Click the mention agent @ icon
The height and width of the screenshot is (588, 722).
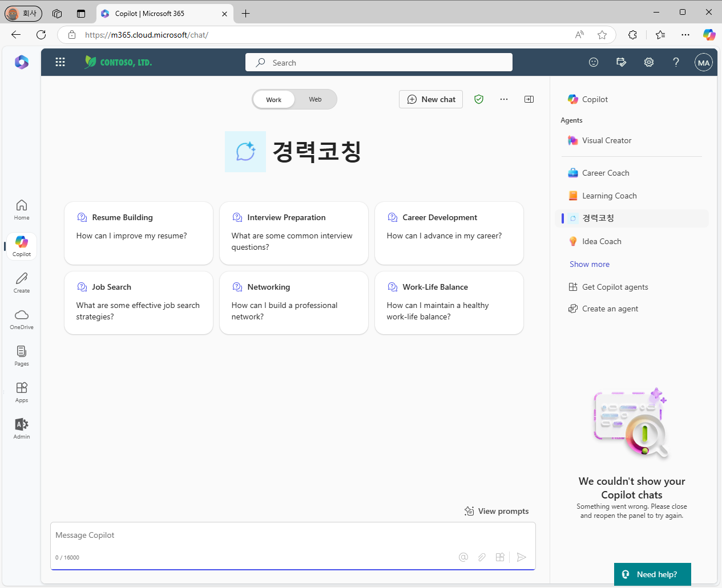pyautogui.click(x=463, y=557)
